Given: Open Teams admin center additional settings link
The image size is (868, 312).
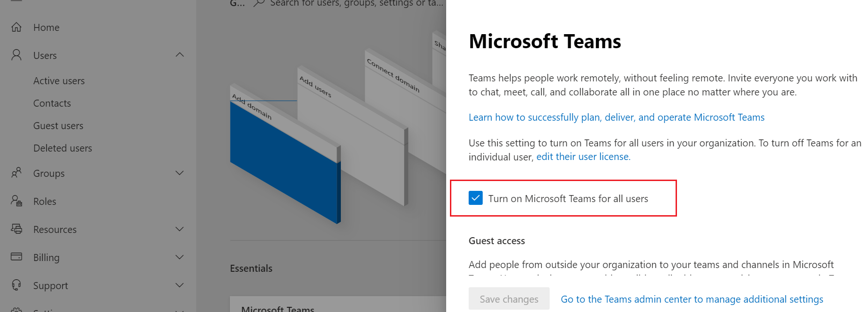Looking at the screenshot, I should [x=692, y=299].
